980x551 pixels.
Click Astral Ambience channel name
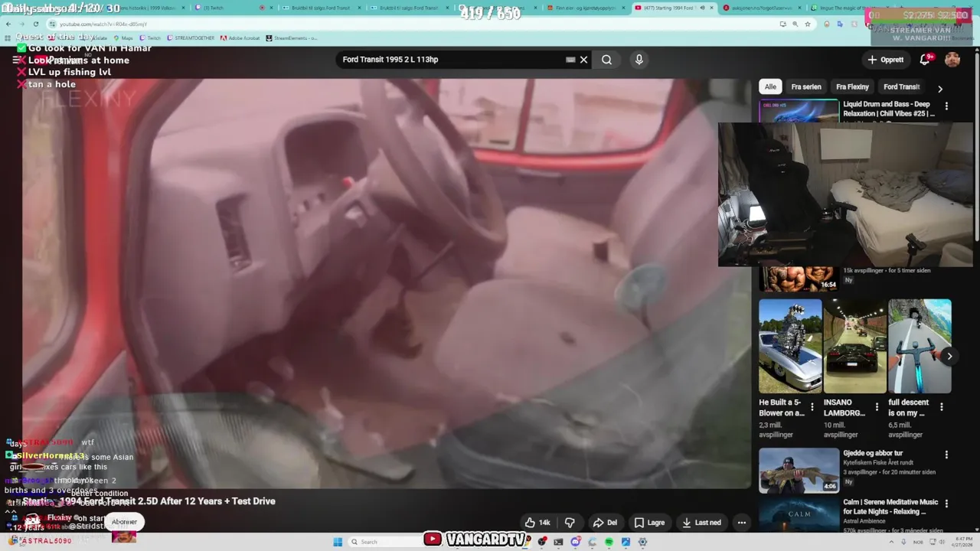click(864, 521)
